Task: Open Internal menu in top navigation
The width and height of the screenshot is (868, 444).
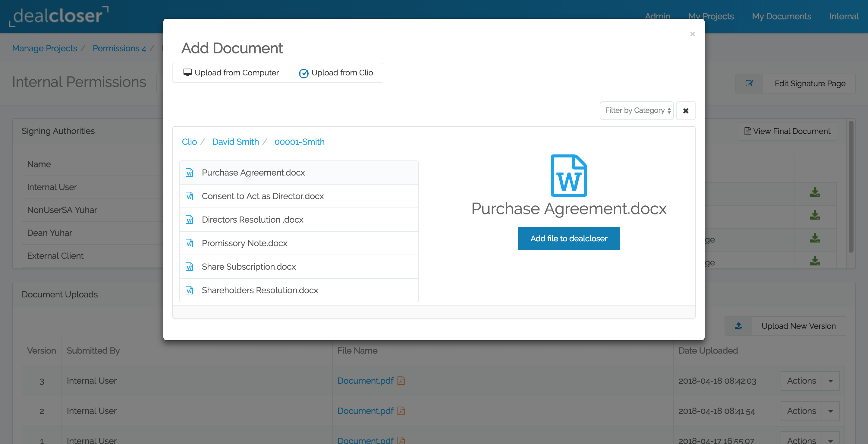Action: click(844, 16)
